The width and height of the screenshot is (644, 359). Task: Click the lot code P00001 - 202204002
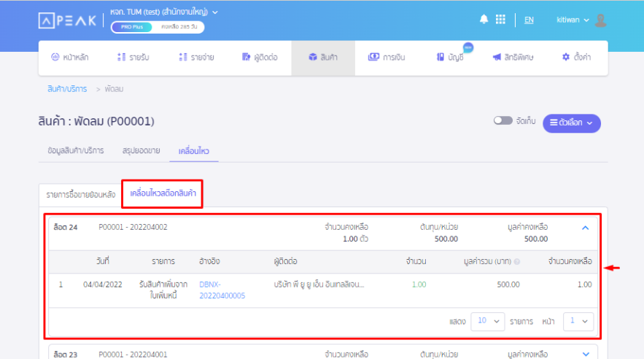tap(133, 227)
